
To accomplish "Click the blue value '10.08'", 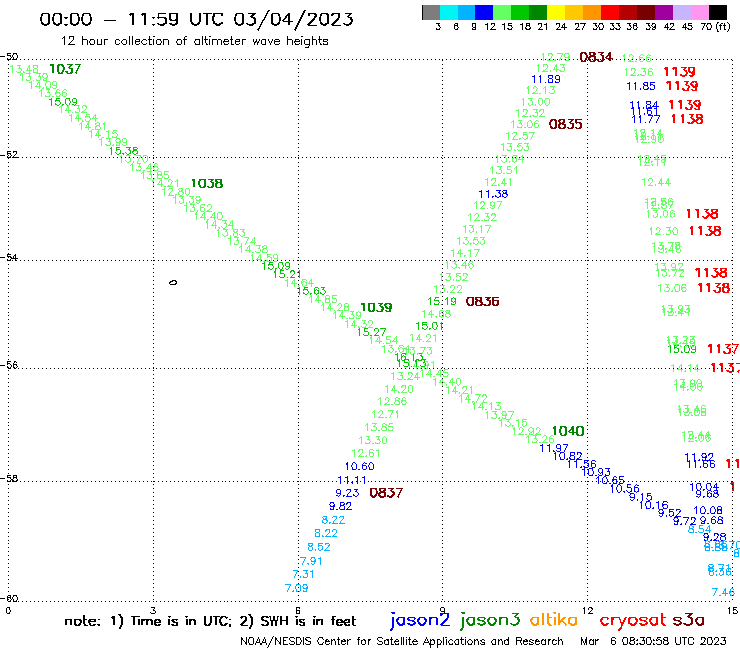I will point(708,511).
